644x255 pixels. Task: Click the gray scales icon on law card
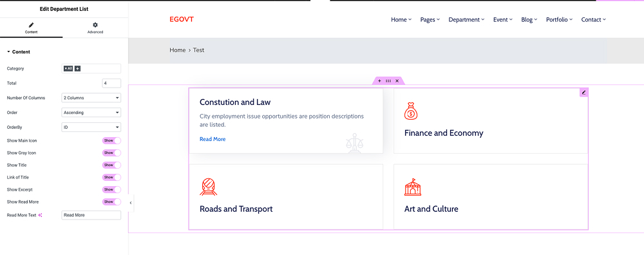pyautogui.click(x=354, y=143)
